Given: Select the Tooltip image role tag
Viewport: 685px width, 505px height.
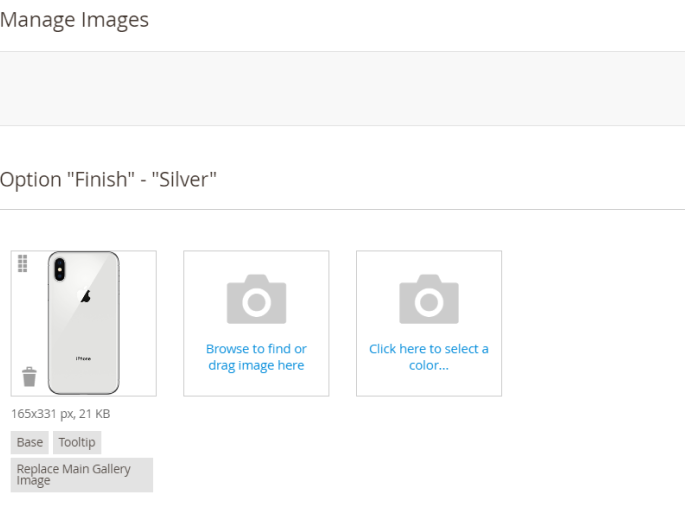Looking at the screenshot, I should 77,442.
